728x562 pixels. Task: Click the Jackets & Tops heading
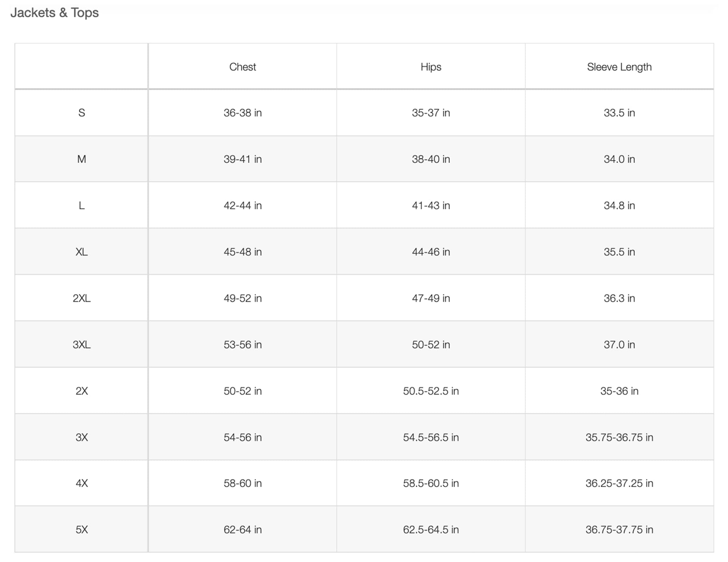click(x=55, y=13)
